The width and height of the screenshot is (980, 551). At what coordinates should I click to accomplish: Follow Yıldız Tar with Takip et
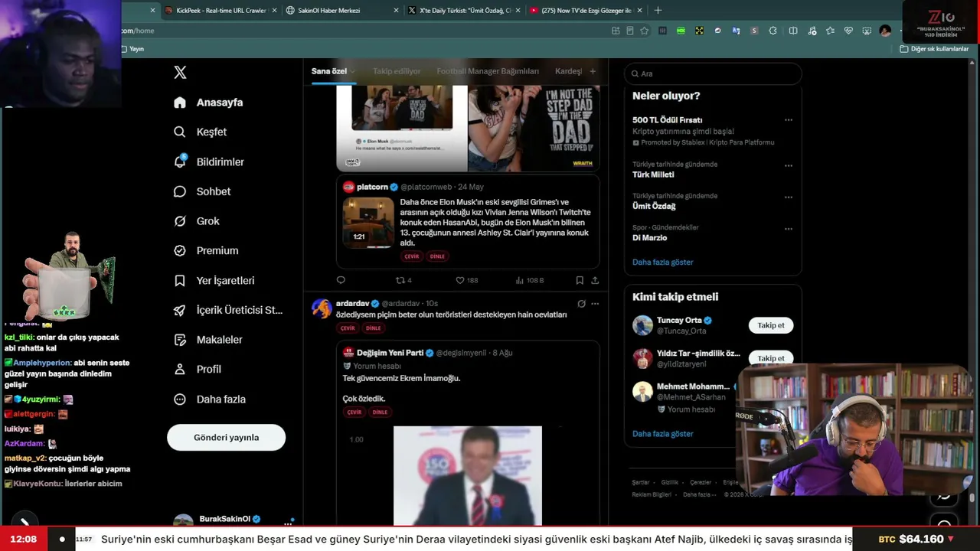[x=771, y=358]
